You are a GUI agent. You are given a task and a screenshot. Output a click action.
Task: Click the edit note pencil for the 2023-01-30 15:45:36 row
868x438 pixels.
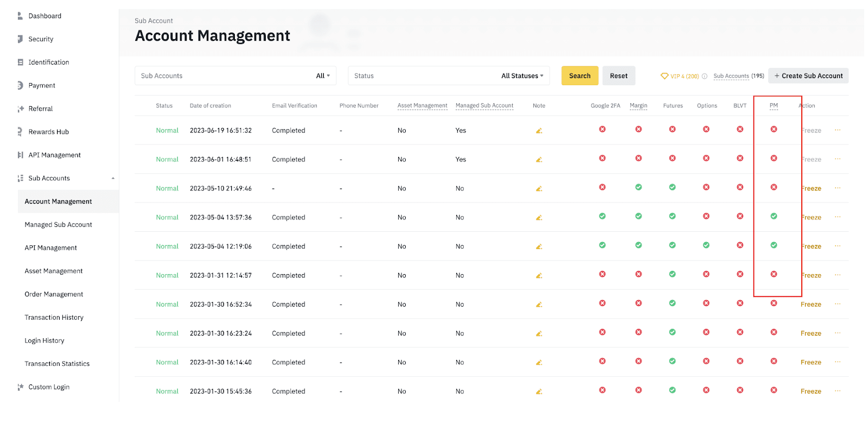point(539,391)
